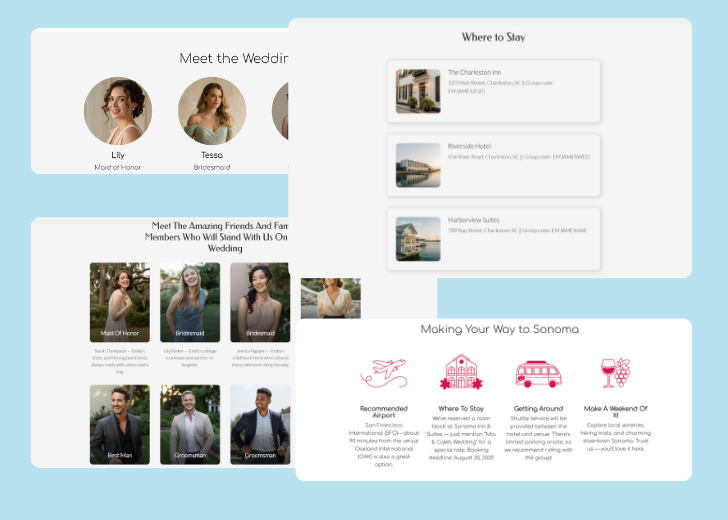Click the Jessica Nguyen bio text
This screenshot has height=520, width=728.
(260, 358)
